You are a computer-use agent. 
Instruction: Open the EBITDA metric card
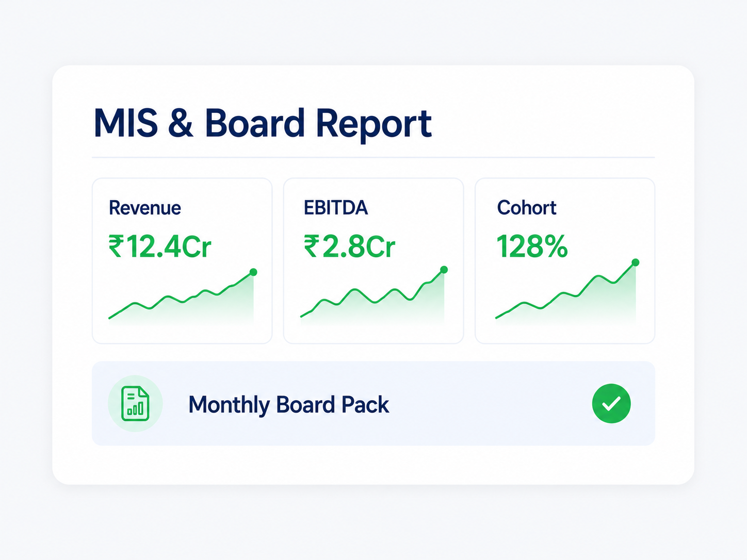pyautogui.click(x=373, y=261)
